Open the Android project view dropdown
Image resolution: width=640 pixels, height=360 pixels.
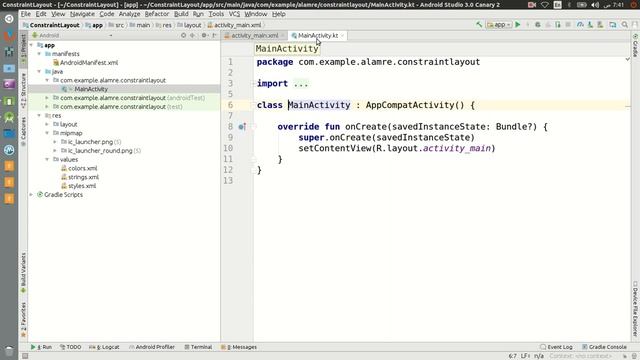[72, 36]
